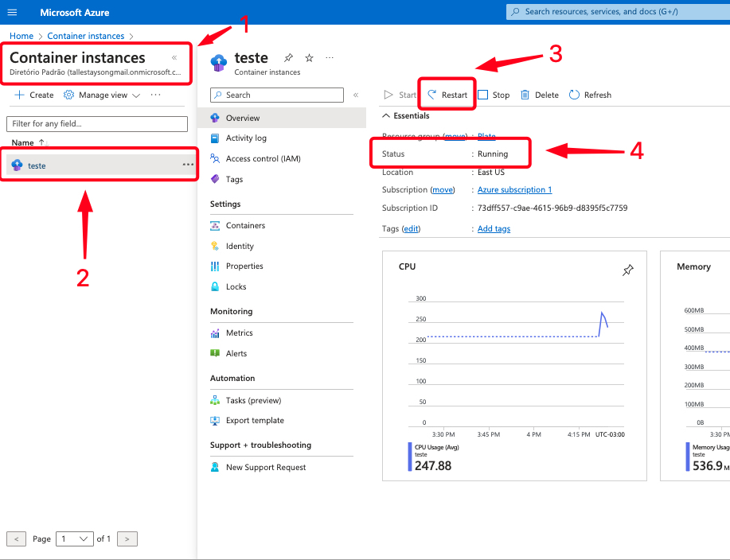730x560 pixels.
Task: Open the Activity log menu item
Action: pyautogui.click(x=245, y=138)
